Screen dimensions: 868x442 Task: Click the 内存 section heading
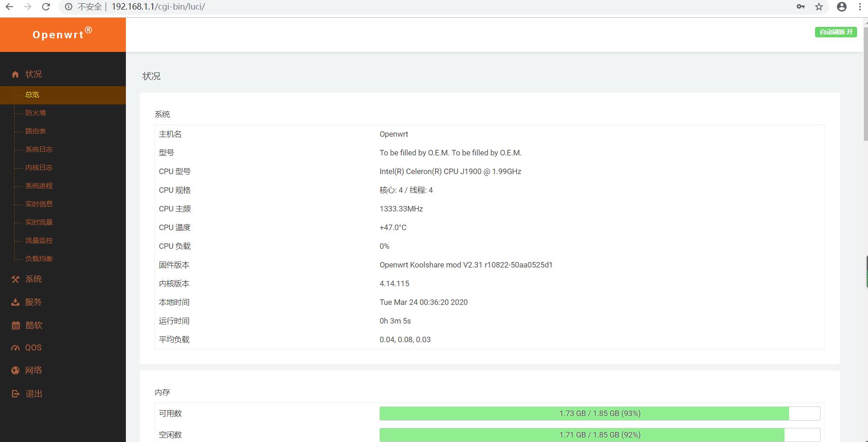coord(162,392)
